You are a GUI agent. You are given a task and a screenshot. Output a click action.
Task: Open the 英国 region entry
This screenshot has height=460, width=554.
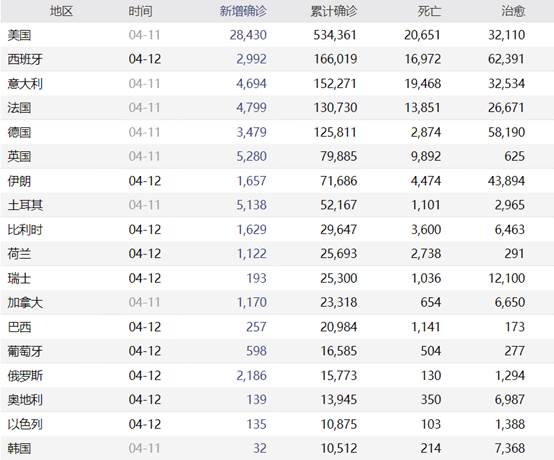(x=19, y=156)
